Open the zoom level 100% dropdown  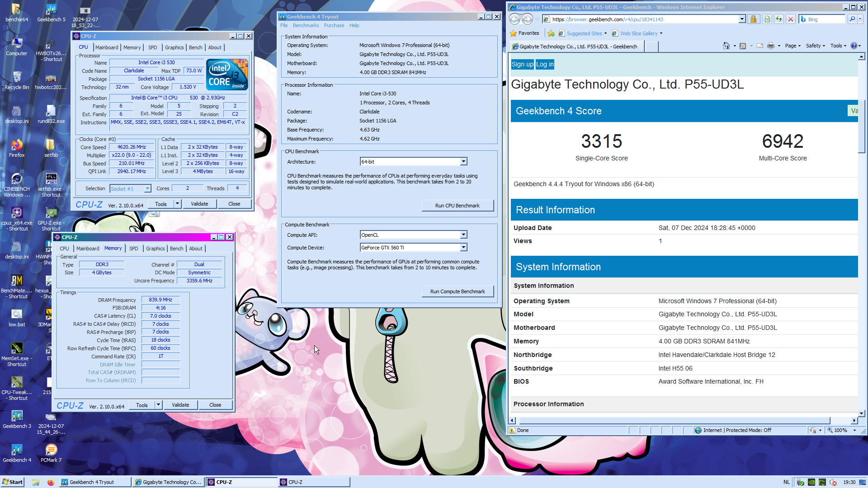point(854,430)
